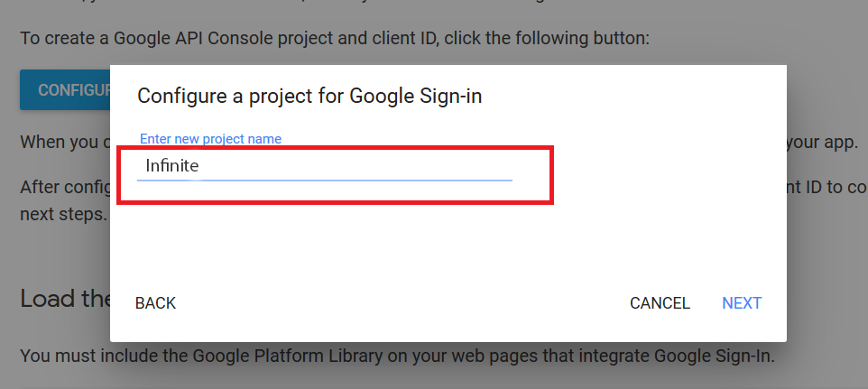Click the blue underline of the name field

(361, 180)
